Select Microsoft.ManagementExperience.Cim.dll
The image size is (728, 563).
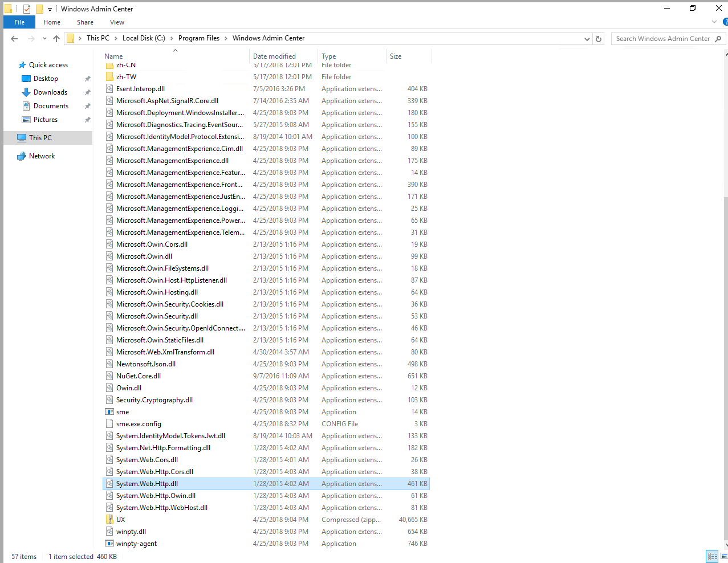[x=180, y=149]
